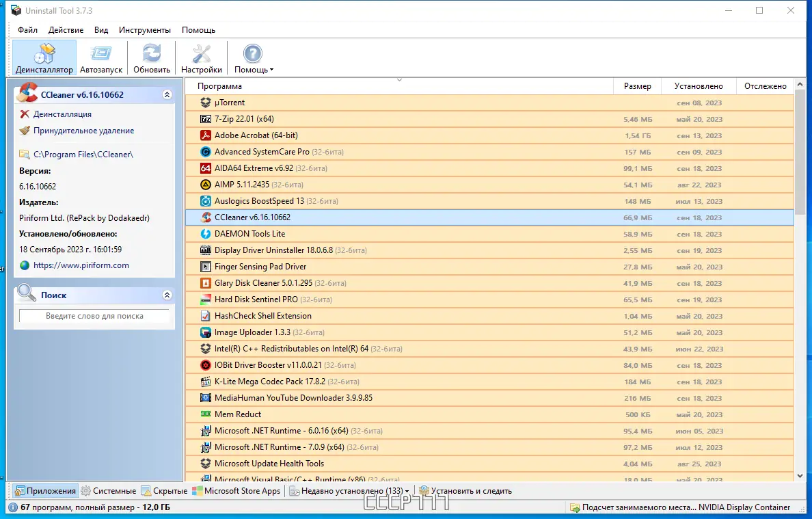Open the CCleaner install folder icon
The height and width of the screenshot is (519, 812).
point(24,155)
